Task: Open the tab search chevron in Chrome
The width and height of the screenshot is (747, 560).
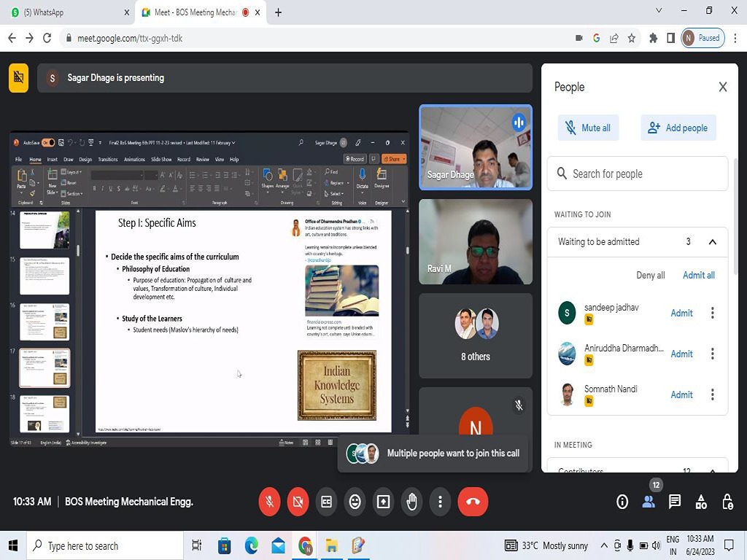Action: point(659,10)
